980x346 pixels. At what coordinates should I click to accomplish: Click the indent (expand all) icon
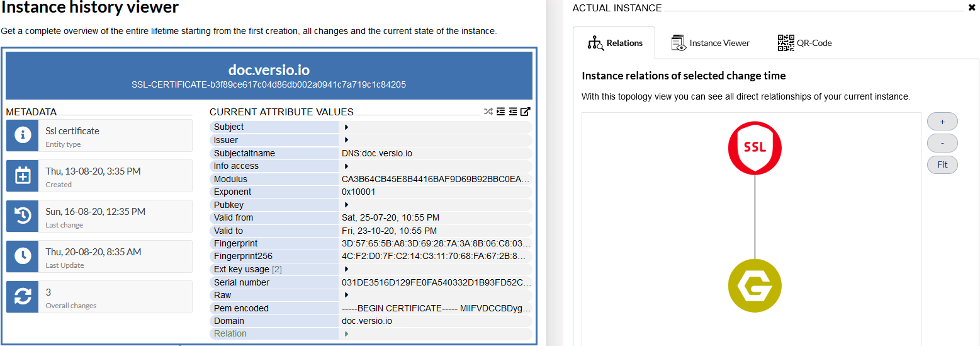tap(500, 112)
